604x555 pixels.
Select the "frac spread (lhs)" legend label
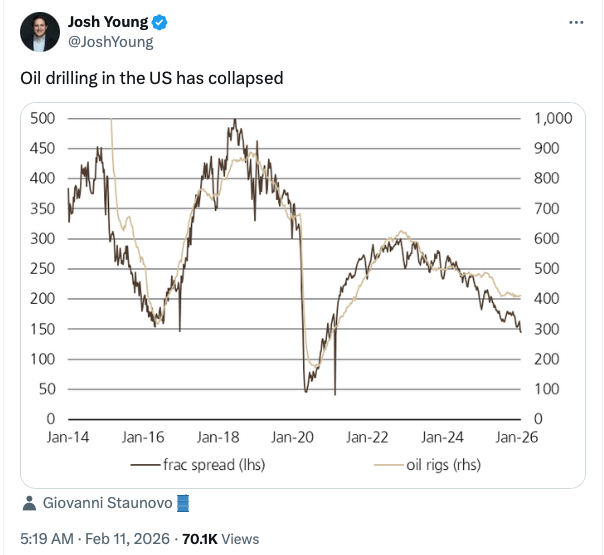pos(213,463)
